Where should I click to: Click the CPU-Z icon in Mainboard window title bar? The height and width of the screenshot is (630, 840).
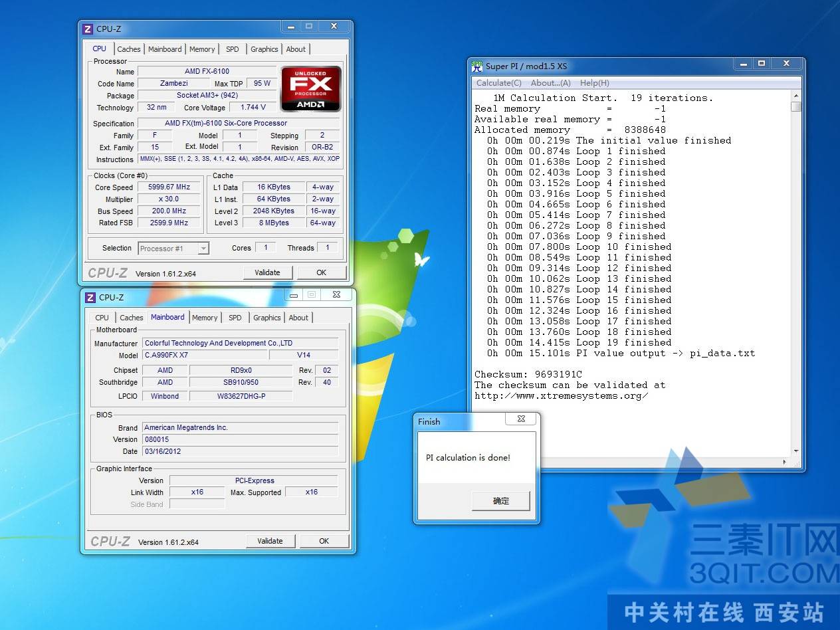pyautogui.click(x=90, y=297)
